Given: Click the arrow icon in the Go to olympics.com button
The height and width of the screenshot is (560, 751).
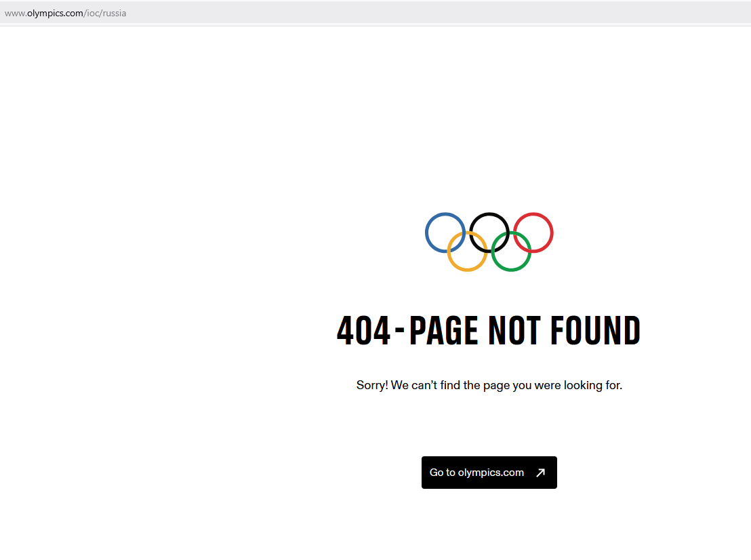Looking at the screenshot, I should point(541,473).
